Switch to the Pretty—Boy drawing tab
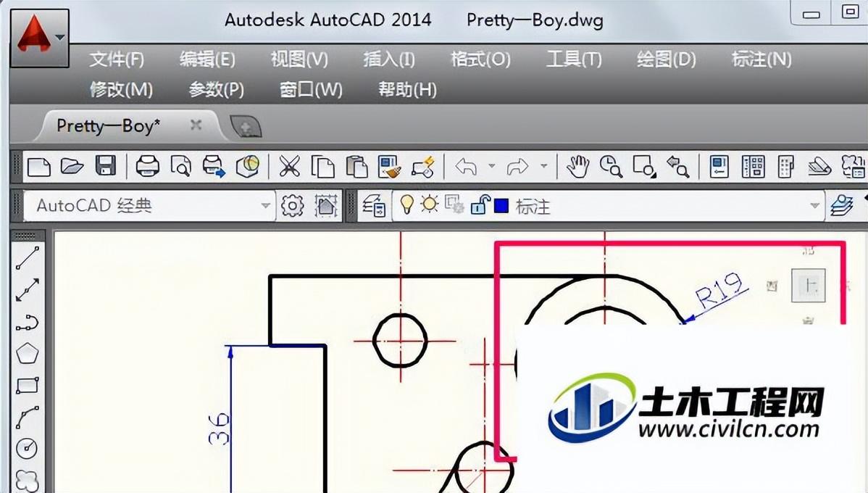This screenshot has width=868, height=493. [x=109, y=125]
